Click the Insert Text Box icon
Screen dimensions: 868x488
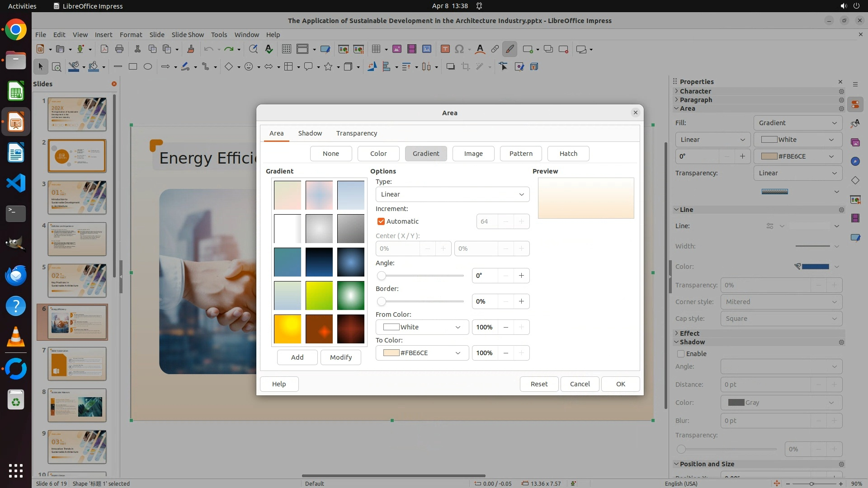(445, 49)
